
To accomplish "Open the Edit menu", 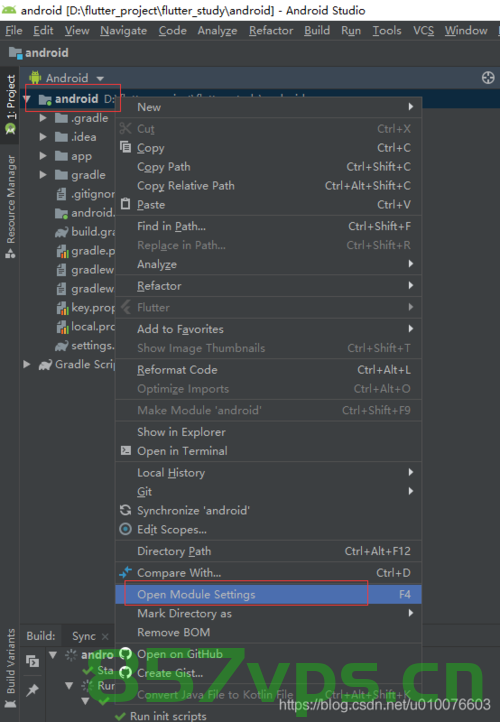I will pos(43,31).
